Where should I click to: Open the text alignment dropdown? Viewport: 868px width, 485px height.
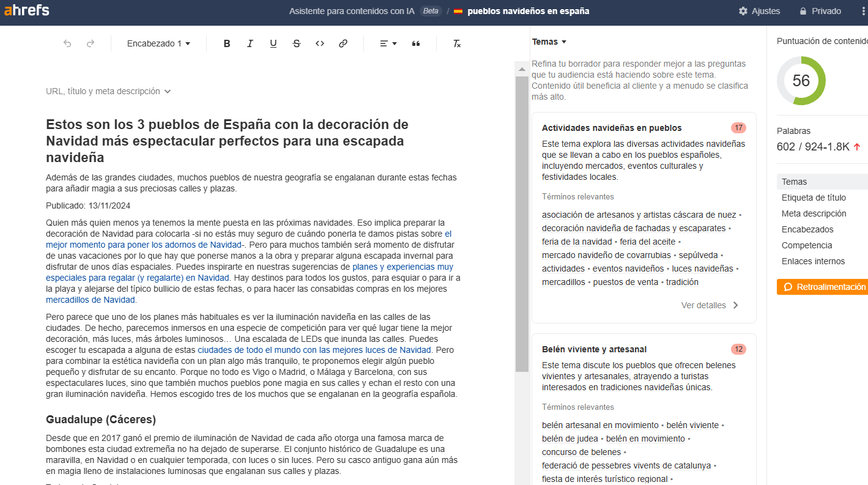pos(388,43)
